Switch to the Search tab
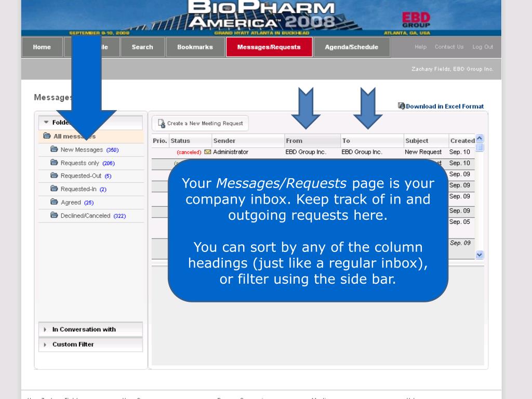 (142, 47)
